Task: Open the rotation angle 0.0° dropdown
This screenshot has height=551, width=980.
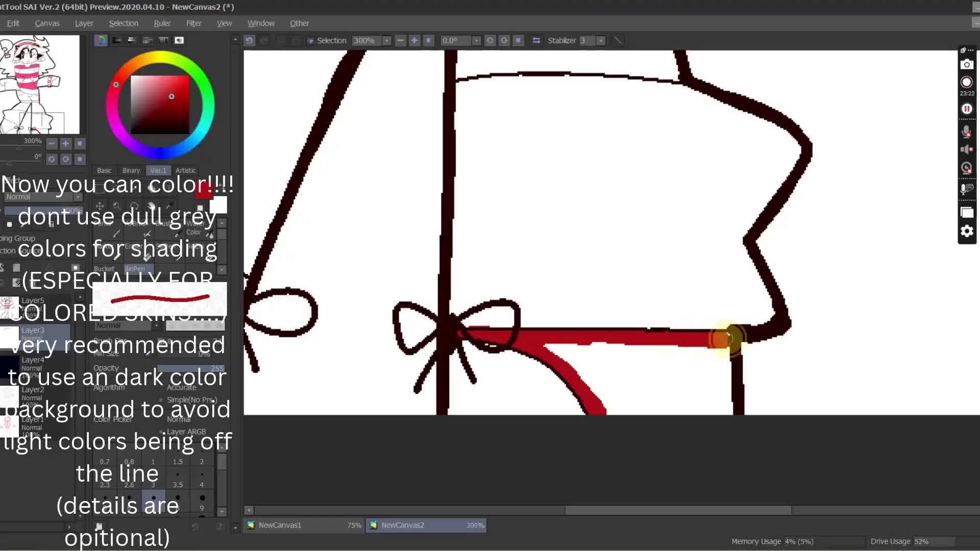Action: 476,40
